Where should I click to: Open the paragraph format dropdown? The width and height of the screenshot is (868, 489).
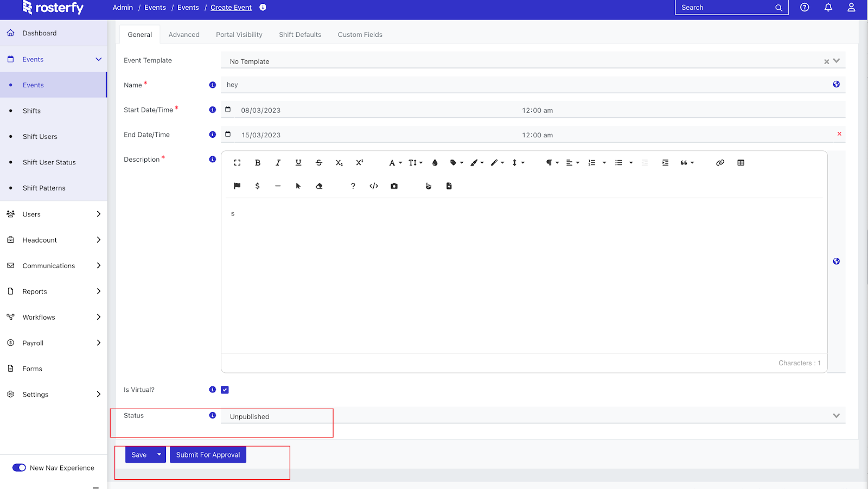point(552,163)
